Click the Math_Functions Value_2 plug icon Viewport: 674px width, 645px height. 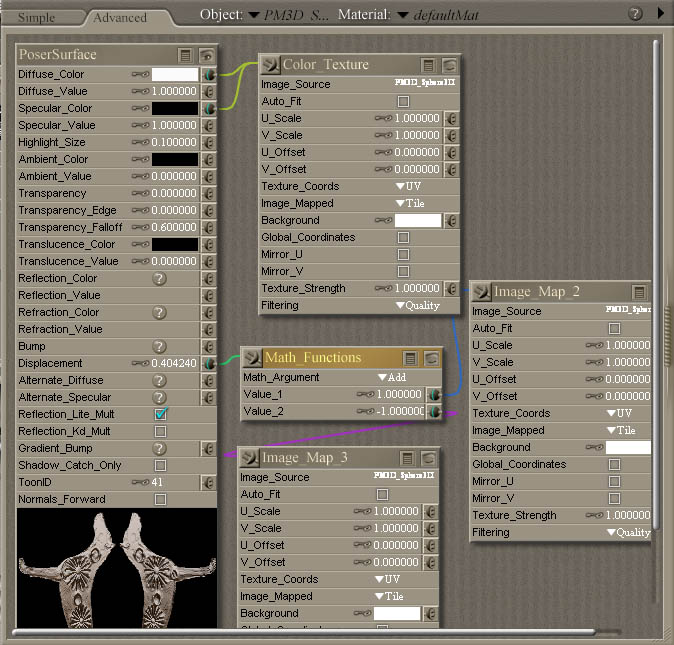pos(434,412)
